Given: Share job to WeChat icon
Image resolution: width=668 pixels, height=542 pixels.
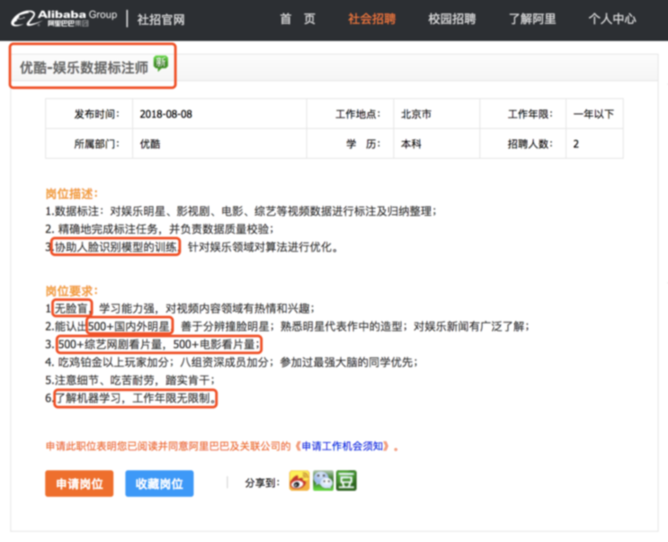Looking at the screenshot, I should tap(323, 481).
